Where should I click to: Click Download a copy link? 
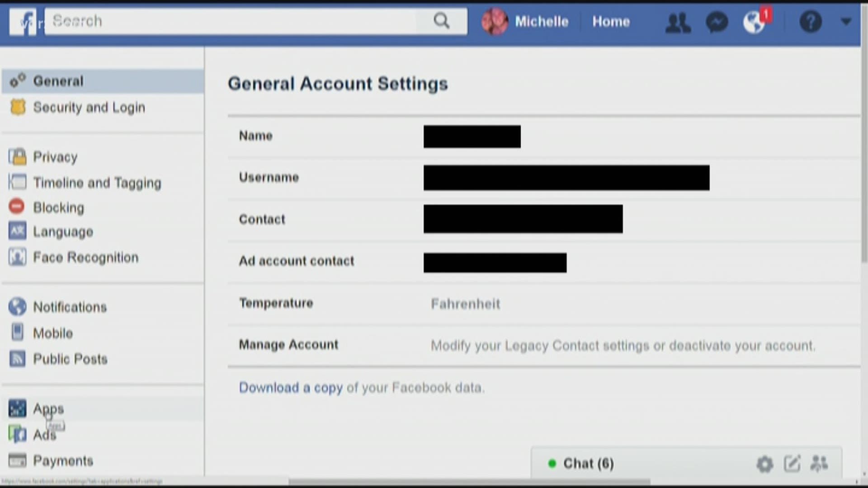[291, 388]
